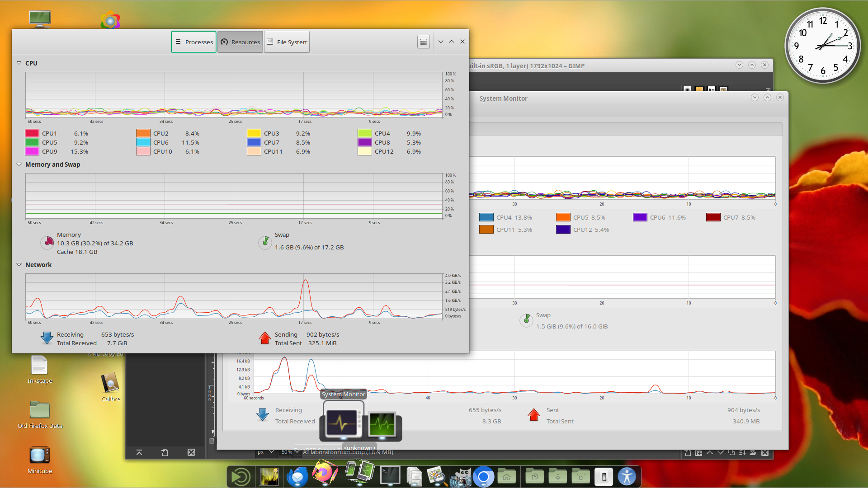Open GIMP brushes dockable tab icon
Image resolution: width=868 pixels, height=488 pixels.
pyautogui.click(x=687, y=89)
